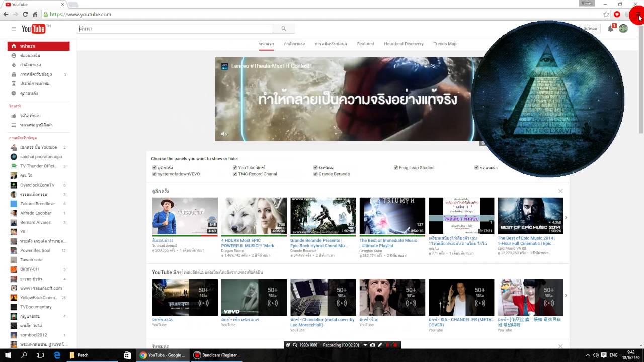This screenshot has width=644, height=362.
Task: Open the Trends Map tab
Action: click(x=445, y=44)
